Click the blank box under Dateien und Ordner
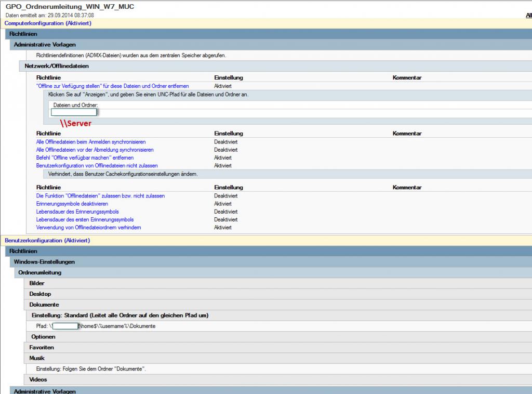The width and height of the screenshot is (532, 394). pyautogui.click(x=74, y=112)
